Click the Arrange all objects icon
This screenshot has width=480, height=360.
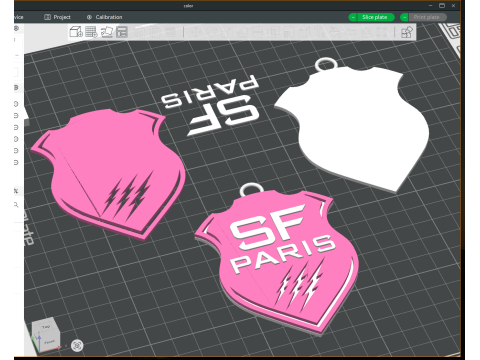click(x=122, y=32)
